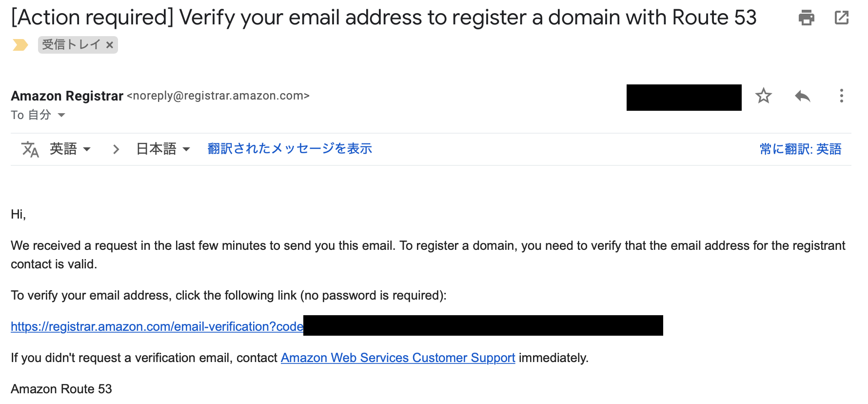Open the 英語 source language dropdown
Viewport: 868px width, 404px height.
point(70,149)
